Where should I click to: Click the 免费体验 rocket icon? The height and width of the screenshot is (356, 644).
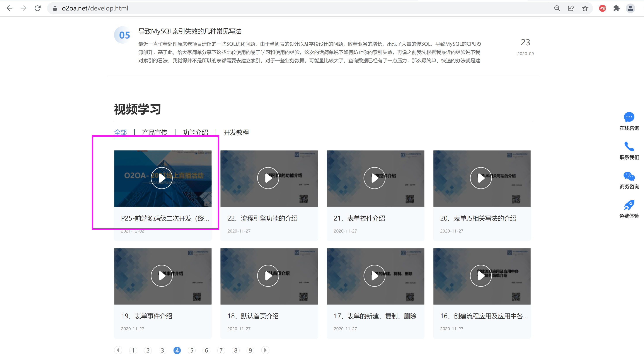[x=629, y=205]
